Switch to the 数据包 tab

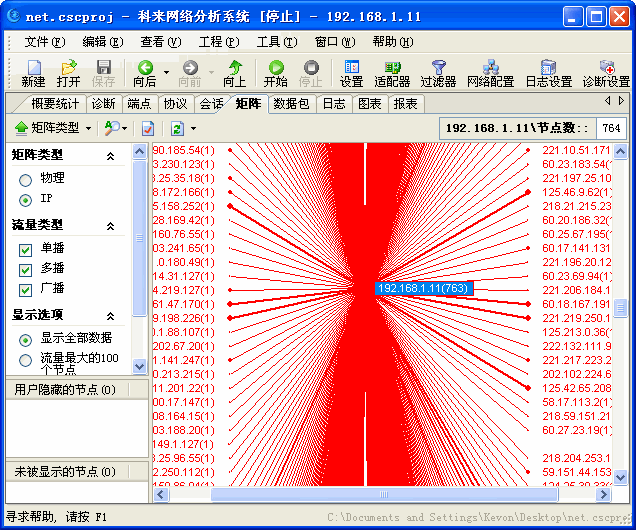(291, 104)
